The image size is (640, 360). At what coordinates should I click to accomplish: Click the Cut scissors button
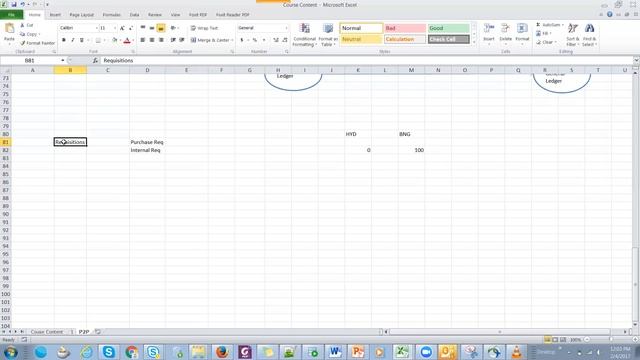[27, 25]
